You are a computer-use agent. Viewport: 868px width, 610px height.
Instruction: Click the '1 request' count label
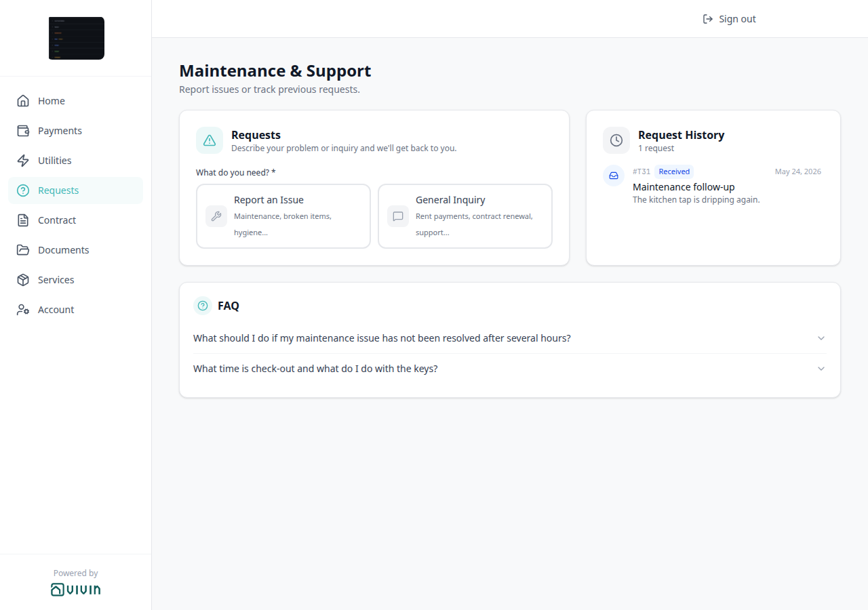coord(656,148)
